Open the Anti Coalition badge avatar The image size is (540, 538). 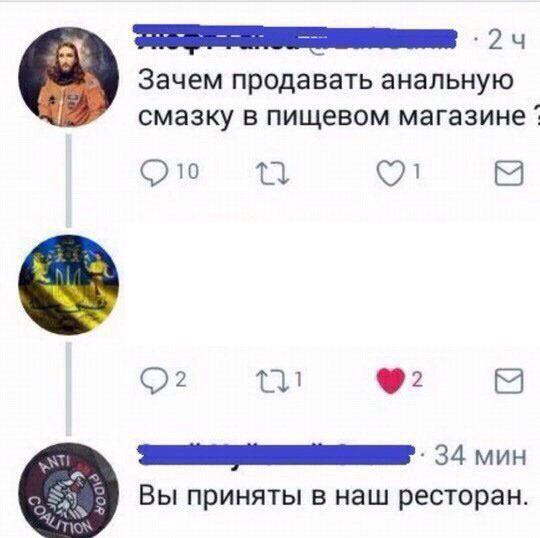(69, 490)
